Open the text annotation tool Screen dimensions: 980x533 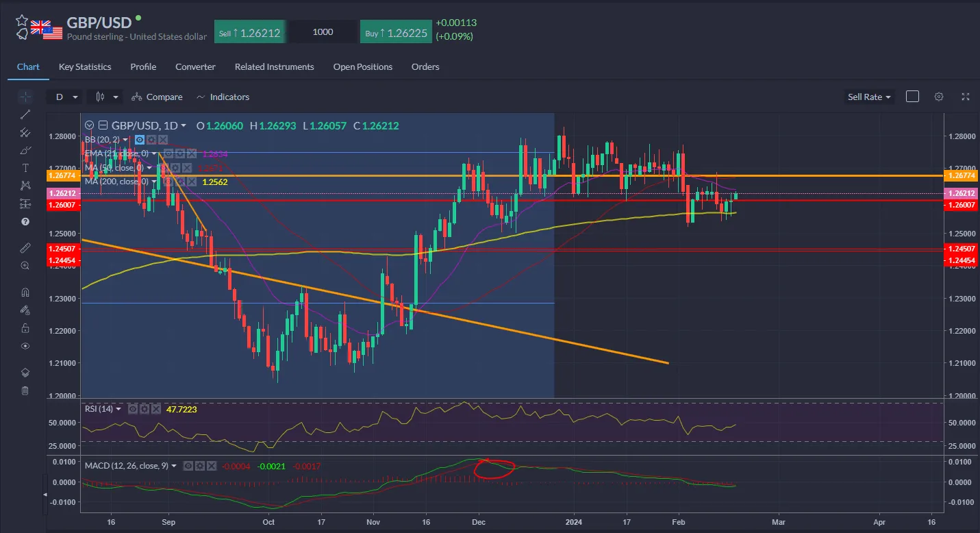pyautogui.click(x=25, y=167)
